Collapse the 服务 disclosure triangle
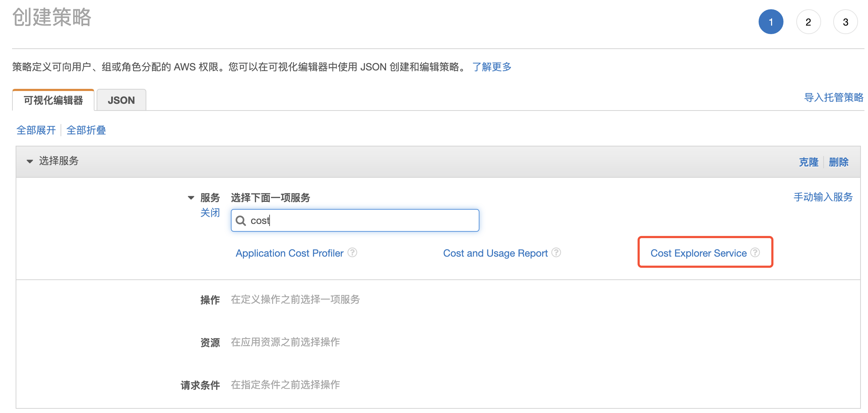The image size is (868, 413). [191, 198]
